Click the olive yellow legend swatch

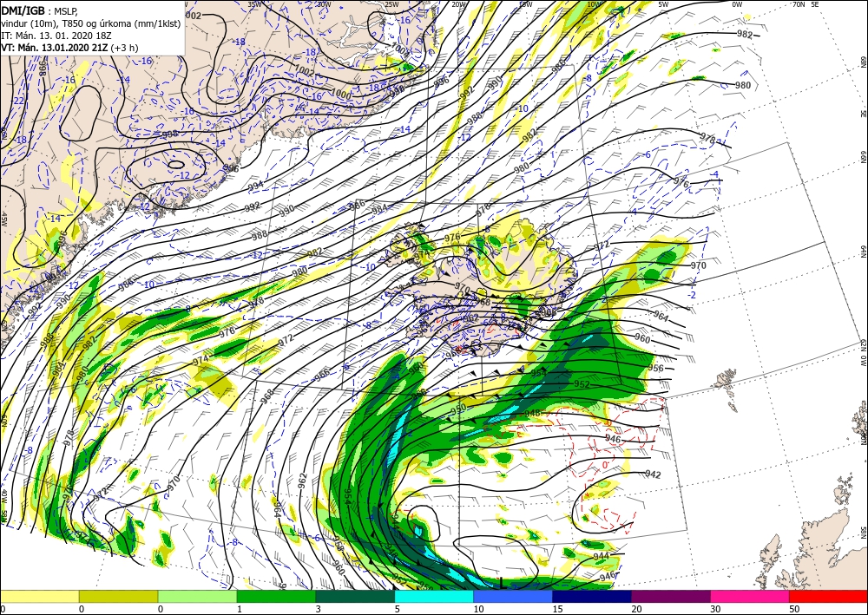click(x=118, y=596)
